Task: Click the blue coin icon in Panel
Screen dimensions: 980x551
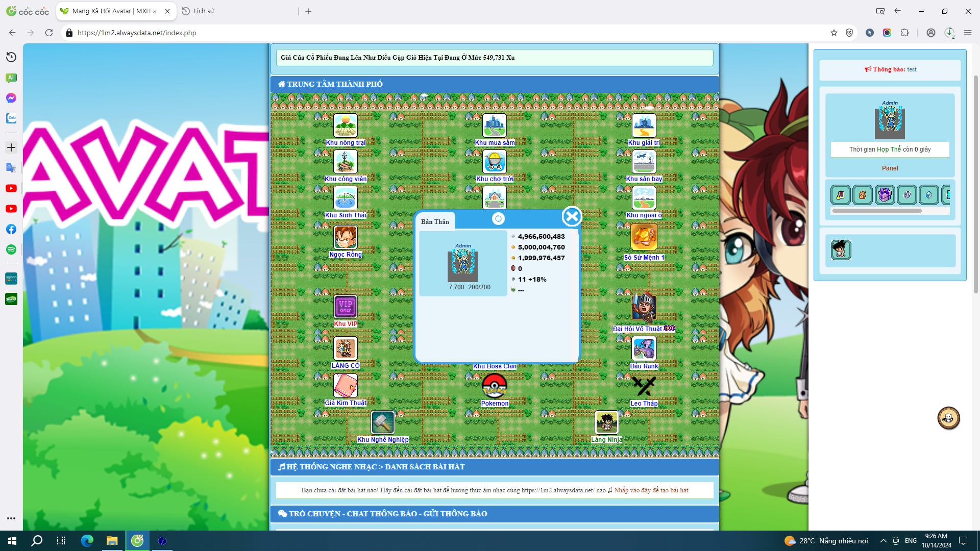Action: [x=906, y=195]
